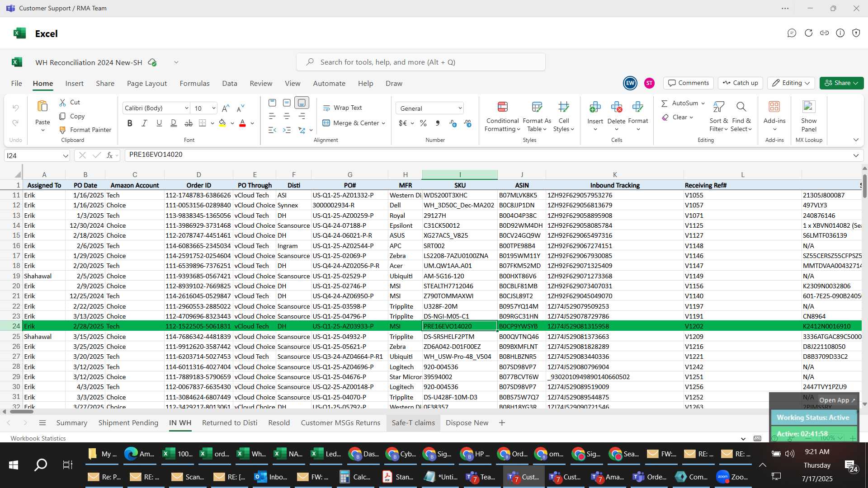Toggle Underline formatting
Image resolution: width=868 pixels, height=488 pixels.
[x=159, y=123]
